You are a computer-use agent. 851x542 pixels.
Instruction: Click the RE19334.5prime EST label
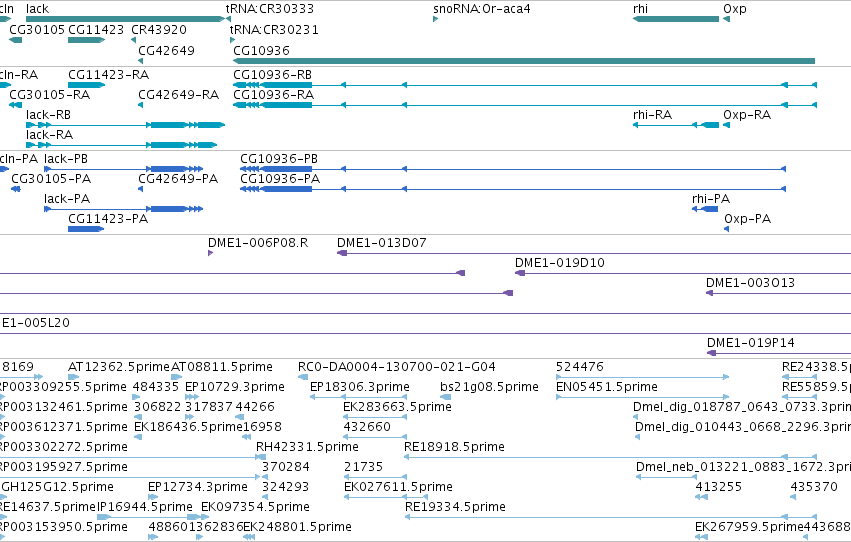coord(455,507)
